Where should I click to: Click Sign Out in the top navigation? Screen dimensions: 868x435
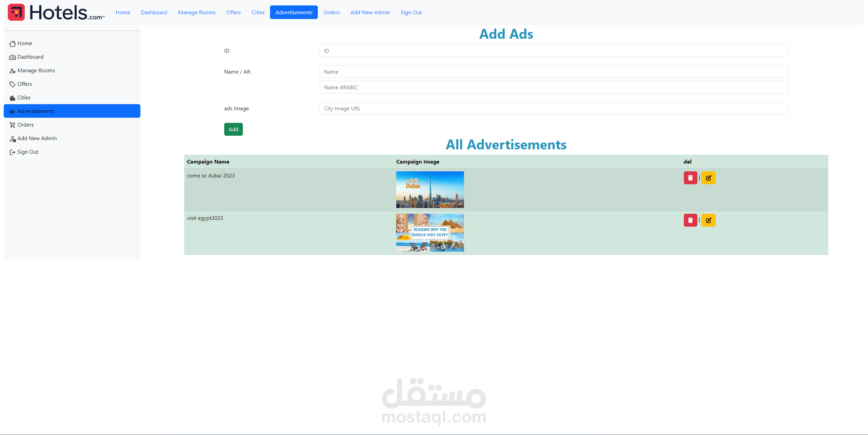point(411,13)
